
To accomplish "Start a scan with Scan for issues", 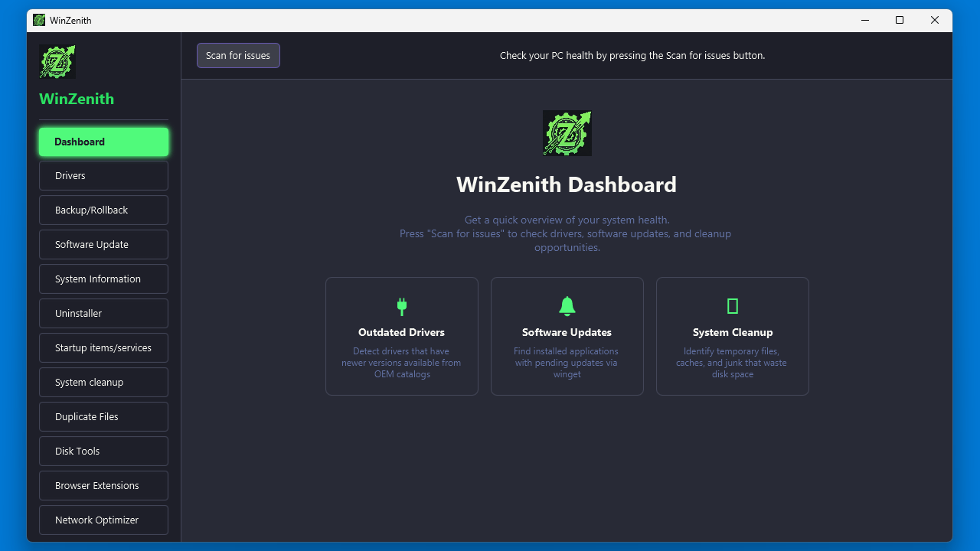I will pyautogui.click(x=238, y=56).
